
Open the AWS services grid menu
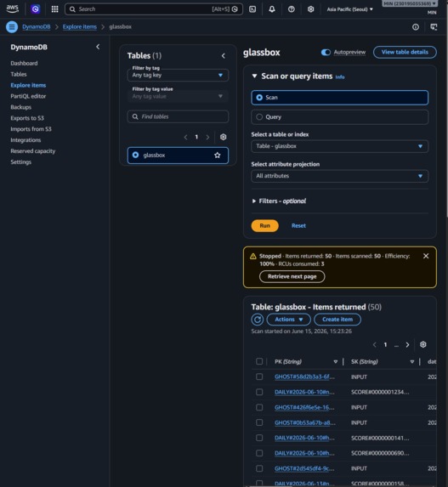pyautogui.click(x=54, y=9)
